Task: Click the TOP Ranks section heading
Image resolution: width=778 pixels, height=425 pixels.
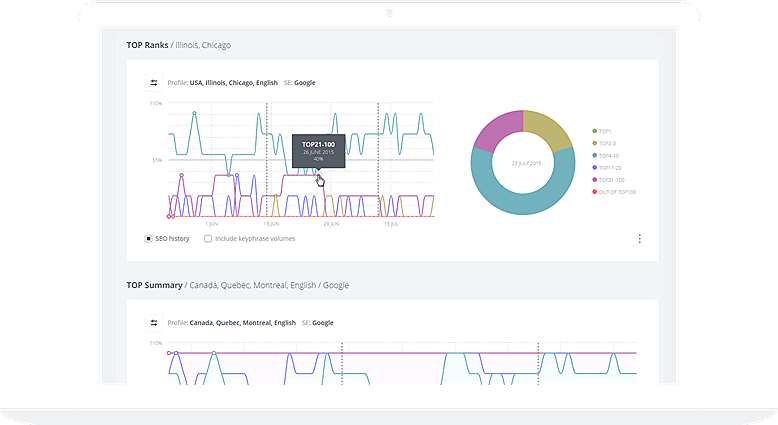Action: (x=147, y=45)
